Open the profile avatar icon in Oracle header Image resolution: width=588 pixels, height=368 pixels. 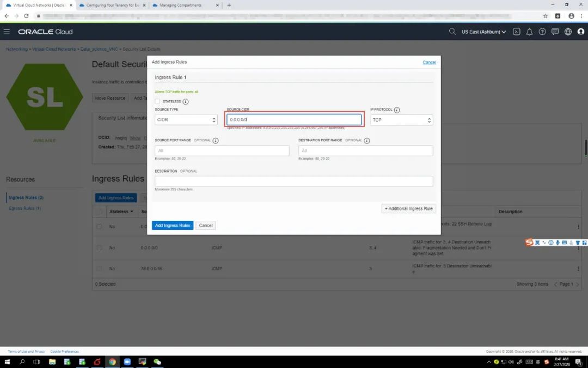tap(580, 32)
